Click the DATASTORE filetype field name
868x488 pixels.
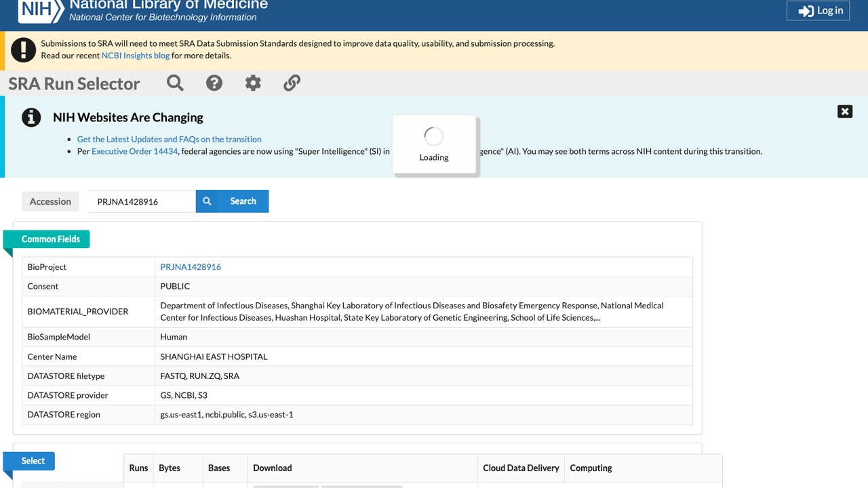66,376
